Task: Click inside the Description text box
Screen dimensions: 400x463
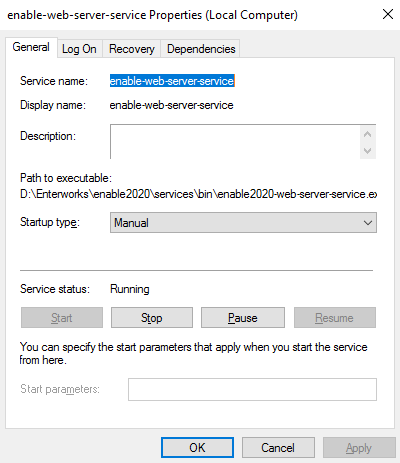Action: pos(235,142)
